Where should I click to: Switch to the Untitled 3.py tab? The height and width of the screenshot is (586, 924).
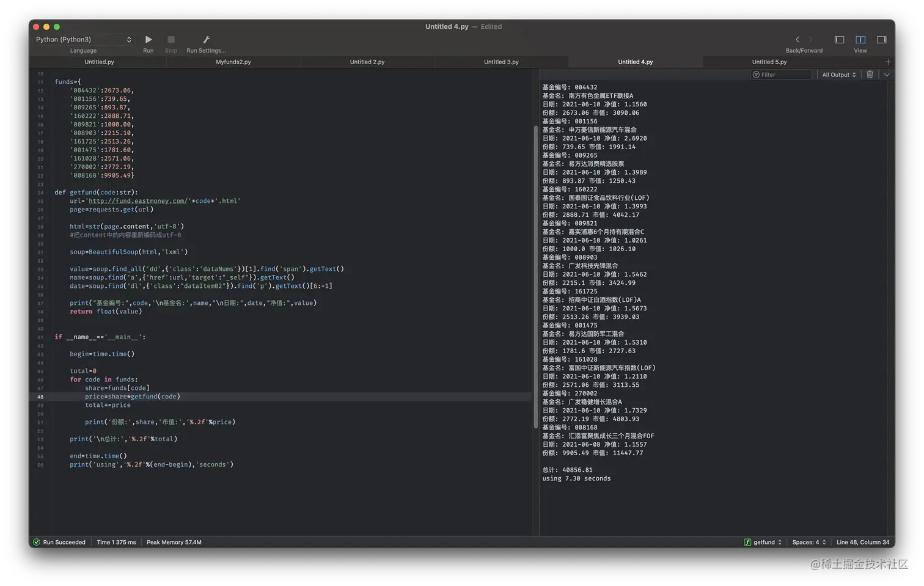(501, 62)
